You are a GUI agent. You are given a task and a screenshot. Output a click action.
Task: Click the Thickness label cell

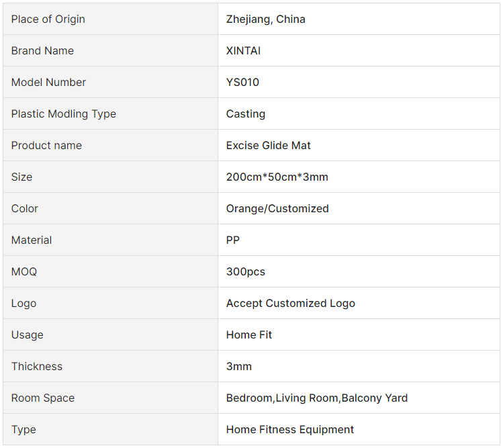click(110, 366)
